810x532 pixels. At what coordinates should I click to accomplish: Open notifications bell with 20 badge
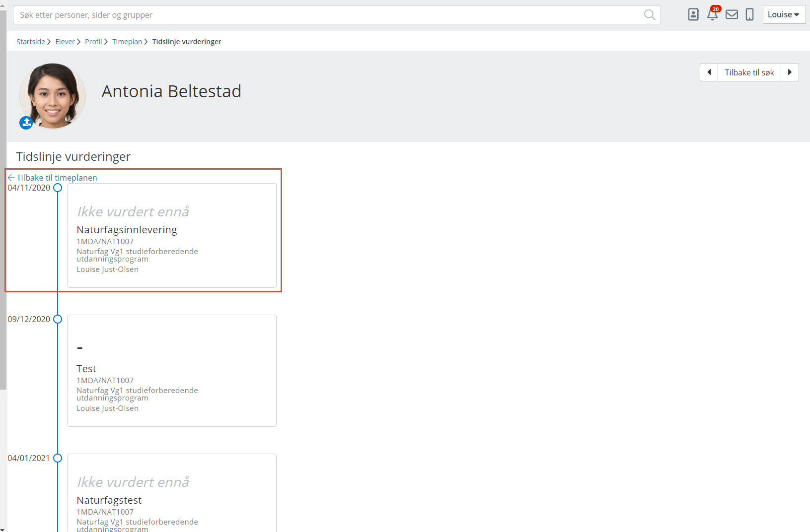pyautogui.click(x=712, y=14)
